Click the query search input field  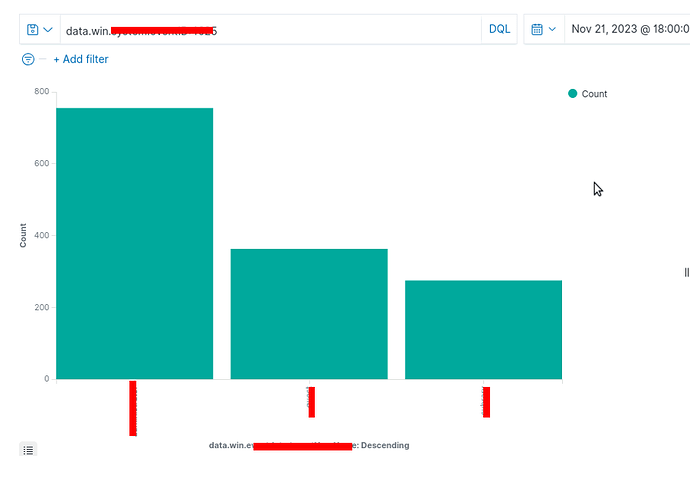pos(271,30)
